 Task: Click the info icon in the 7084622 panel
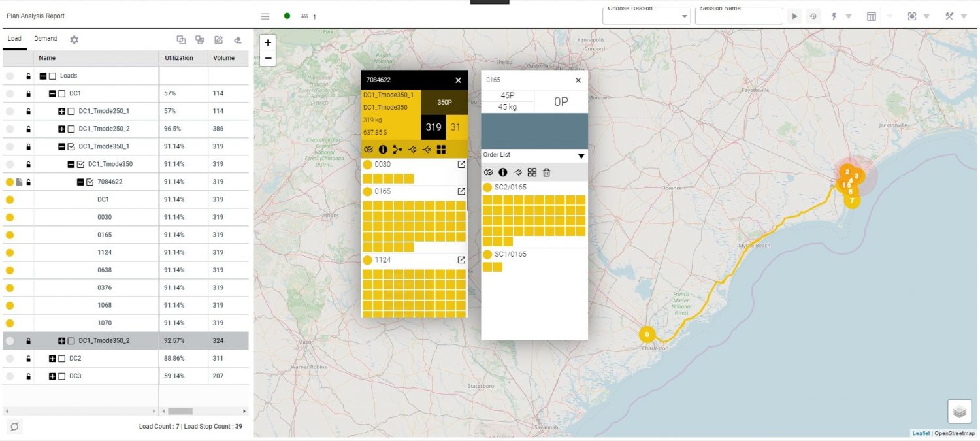click(x=384, y=150)
